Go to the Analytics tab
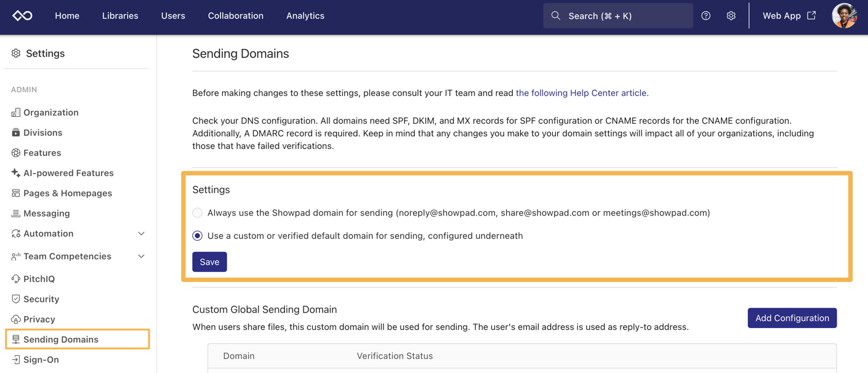This screenshot has width=868, height=373. (x=305, y=16)
